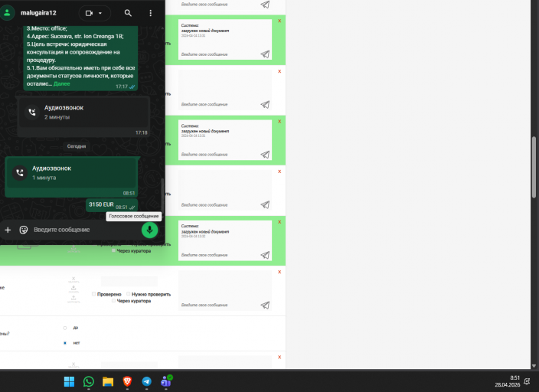
Task: Click the phone icon on 1 минута call
Action: (20, 172)
